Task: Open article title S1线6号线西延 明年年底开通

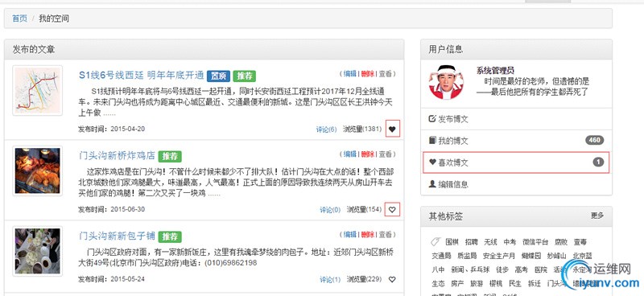Action: pos(142,75)
